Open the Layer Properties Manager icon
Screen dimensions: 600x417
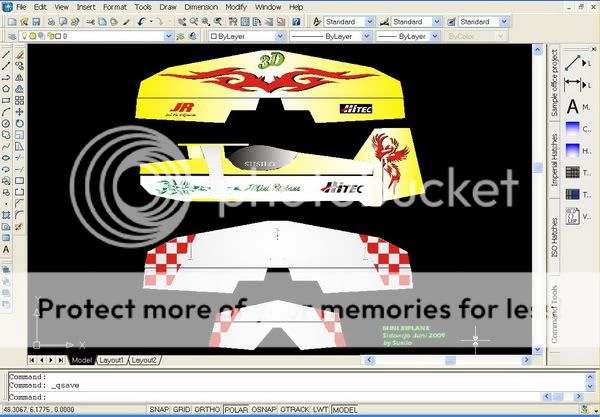12,36
